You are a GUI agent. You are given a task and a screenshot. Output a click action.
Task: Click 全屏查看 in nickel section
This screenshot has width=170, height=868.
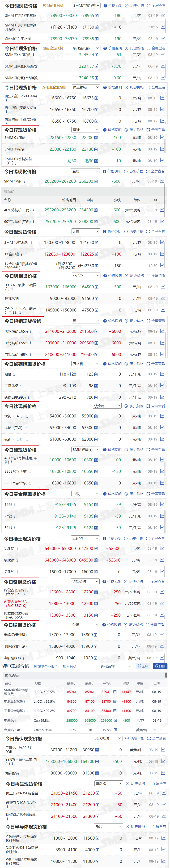[x=155, y=232]
